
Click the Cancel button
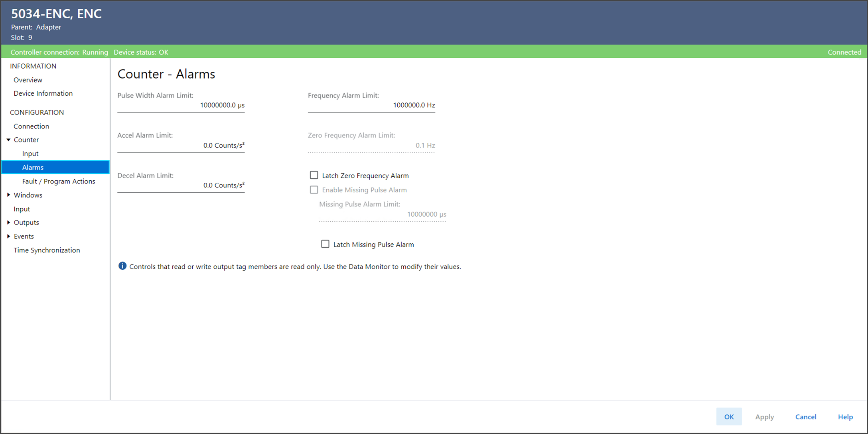(805, 416)
